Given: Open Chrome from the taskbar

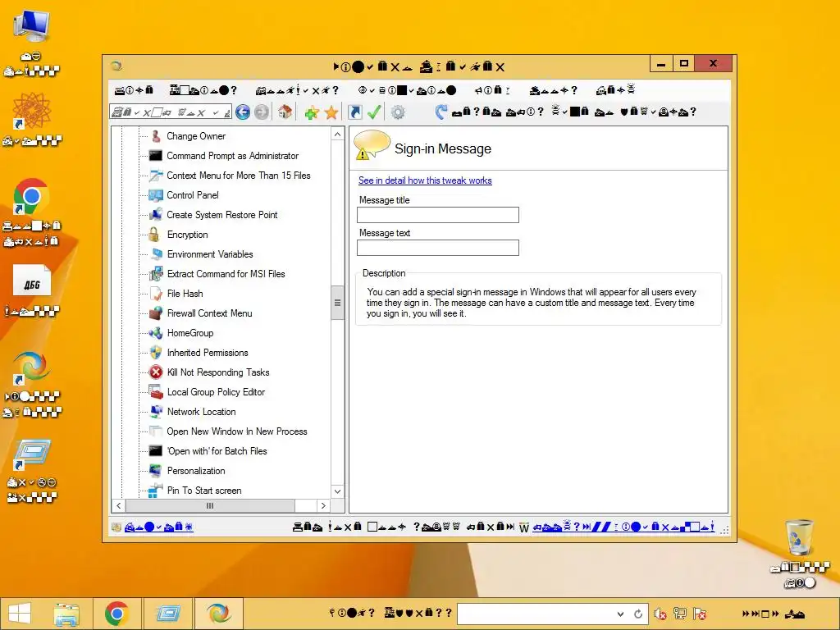Looking at the screenshot, I should coord(116,614).
